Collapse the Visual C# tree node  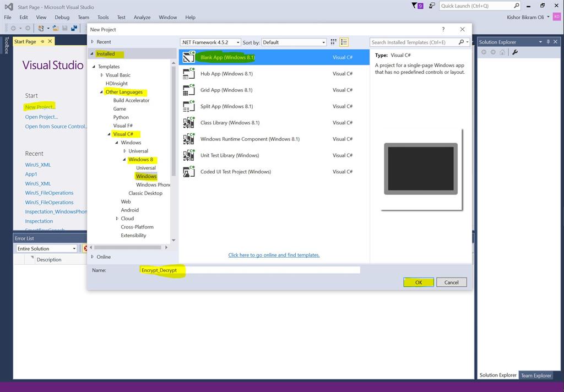[109, 134]
